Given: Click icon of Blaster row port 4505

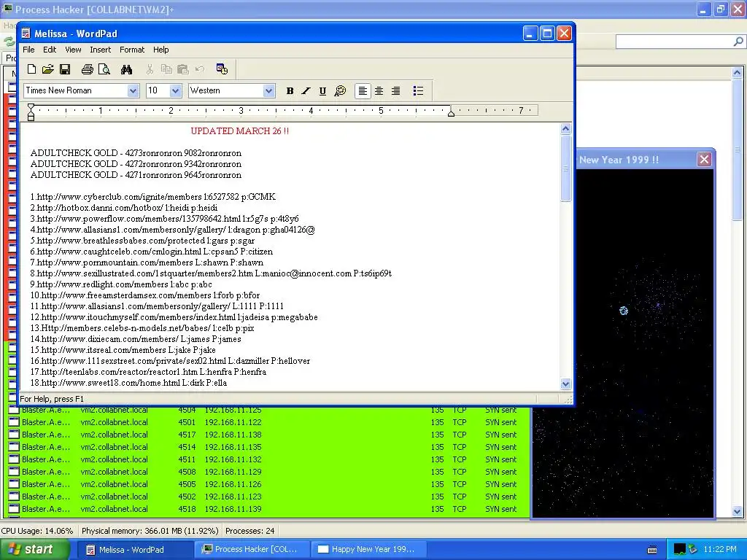Looking at the screenshot, I should tap(14, 484).
